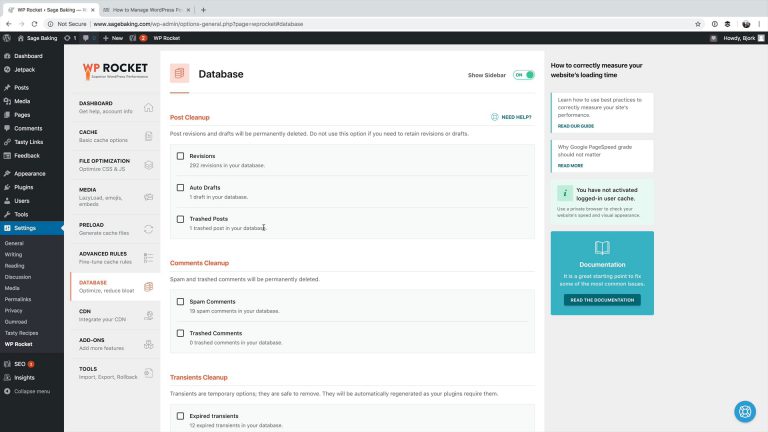The height and width of the screenshot is (432, 768).
Task: Click Read the Documentation button
Action: 602,300
